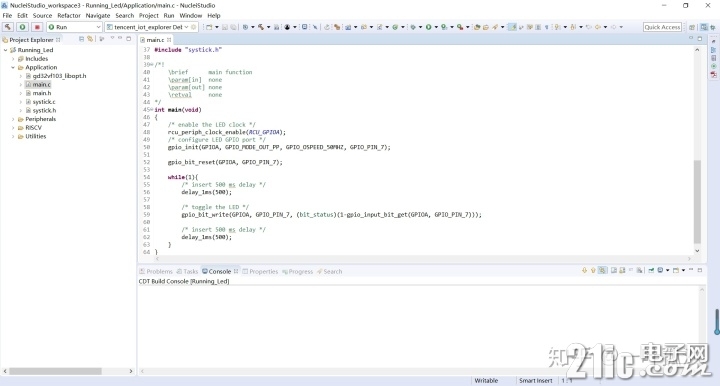The image size is (720, 386).
Task: Switch to the Search tab
Action: 329,271
